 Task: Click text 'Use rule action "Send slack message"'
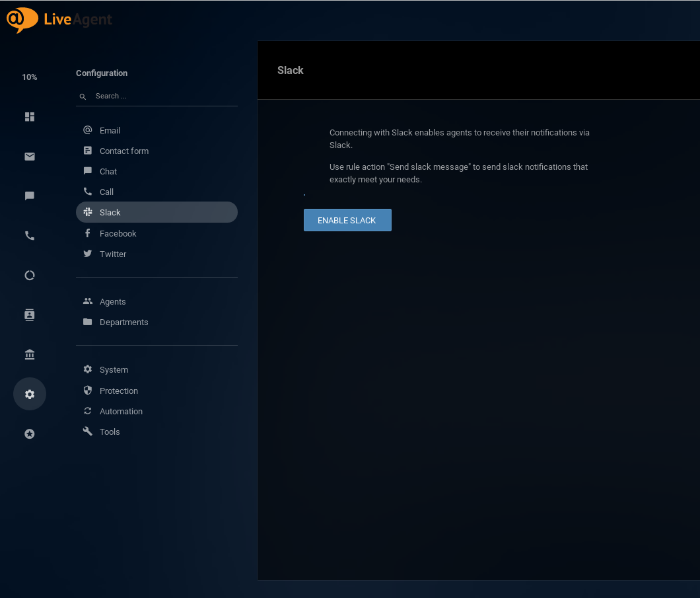pos(400,167)
